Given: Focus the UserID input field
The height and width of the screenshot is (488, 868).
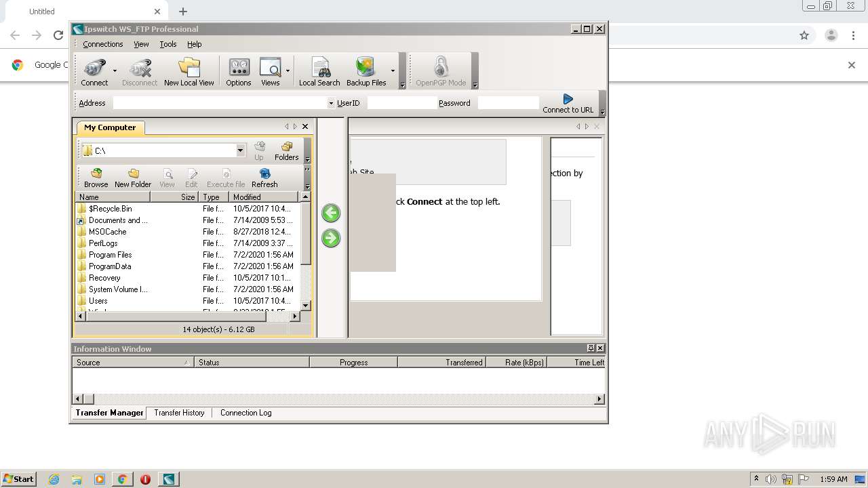Looking at the screenshot, I should tap(401, 103).
